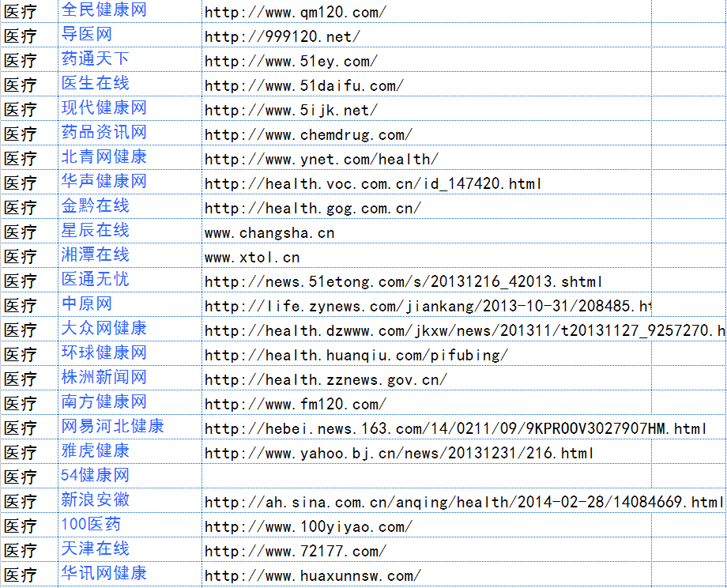
Task: Select the 医疗 cell in the 星辰在线 row
Action: (x=29, y=232)
